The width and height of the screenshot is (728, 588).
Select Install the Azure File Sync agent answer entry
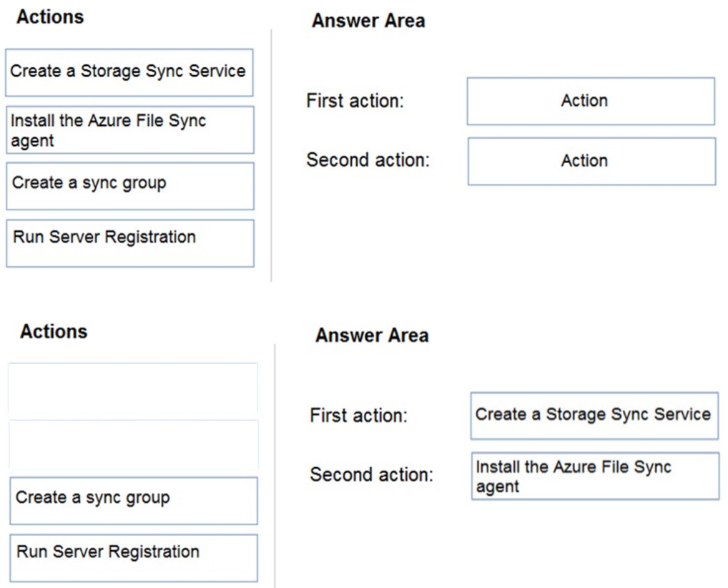coord(595,474)
